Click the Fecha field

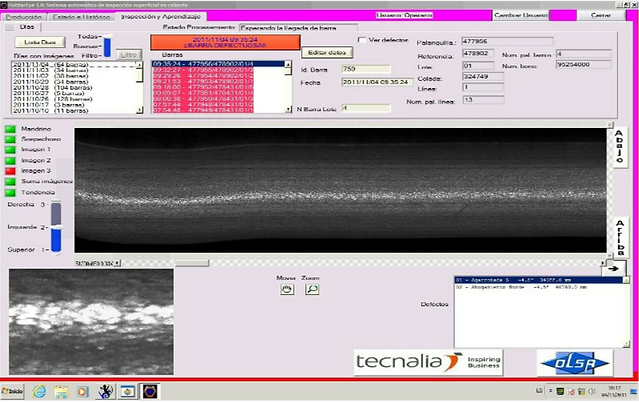377,82
